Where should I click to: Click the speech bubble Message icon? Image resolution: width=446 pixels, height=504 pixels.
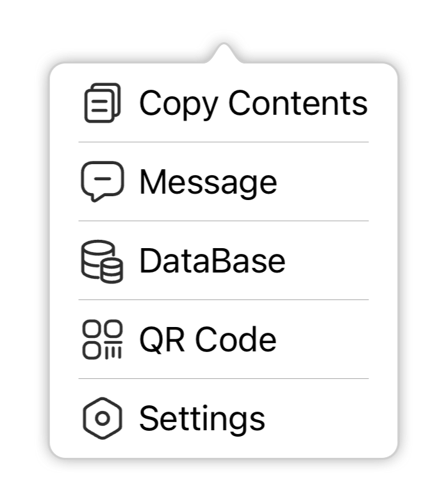(103, 181)
